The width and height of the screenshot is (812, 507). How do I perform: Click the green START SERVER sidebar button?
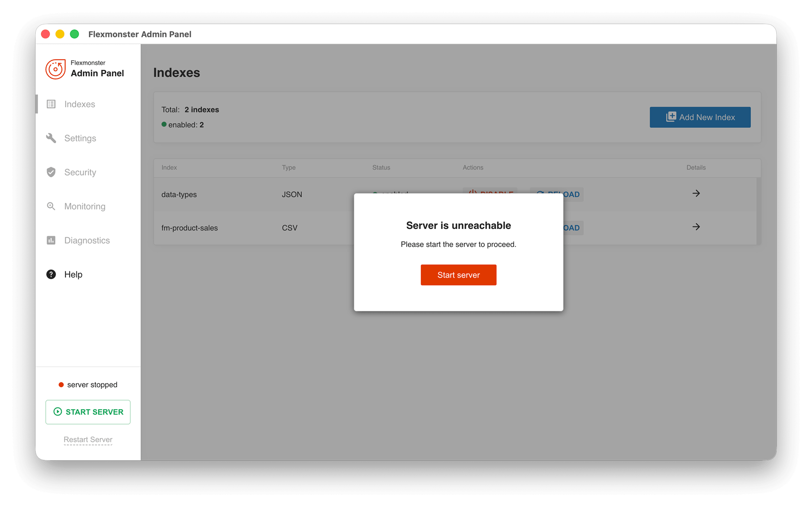[88, 412]
